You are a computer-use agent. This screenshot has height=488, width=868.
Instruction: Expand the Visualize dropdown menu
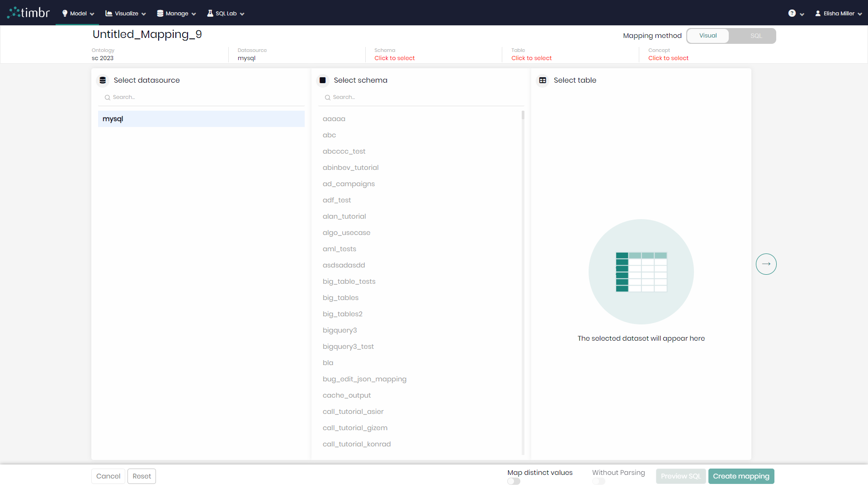coord(125,13)
